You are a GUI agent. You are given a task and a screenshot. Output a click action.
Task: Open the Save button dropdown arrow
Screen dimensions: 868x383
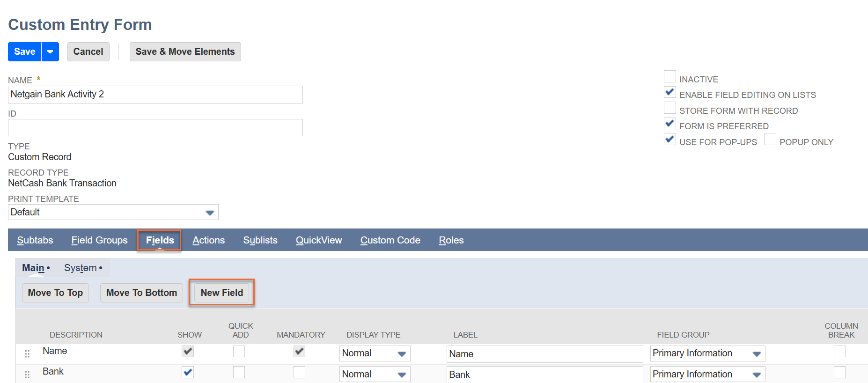point(50,52)
